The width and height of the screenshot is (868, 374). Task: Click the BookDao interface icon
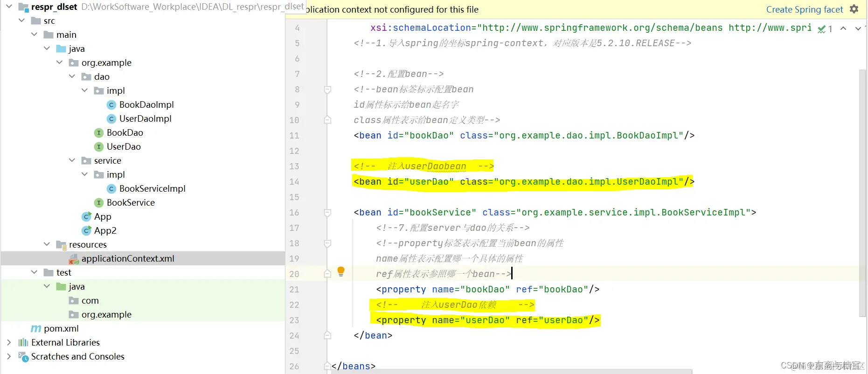pos(98,133)
